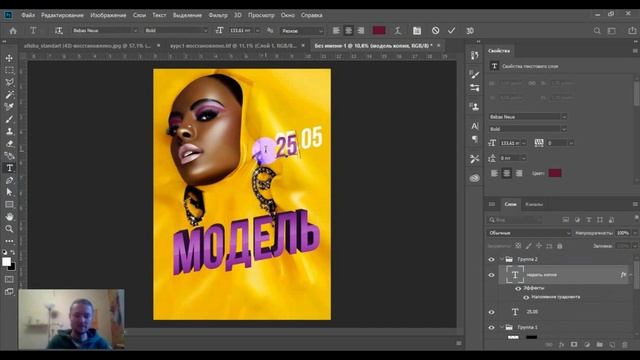Open the warp text dialog
Viewport: 640px width, 360px height.
click(x=398, y=31)
